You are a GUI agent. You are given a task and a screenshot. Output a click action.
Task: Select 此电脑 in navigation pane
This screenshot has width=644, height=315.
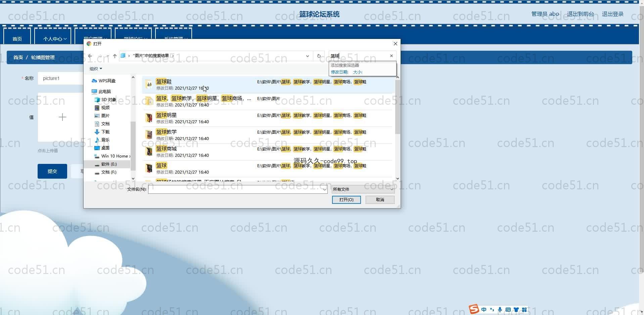click(101, 92)
